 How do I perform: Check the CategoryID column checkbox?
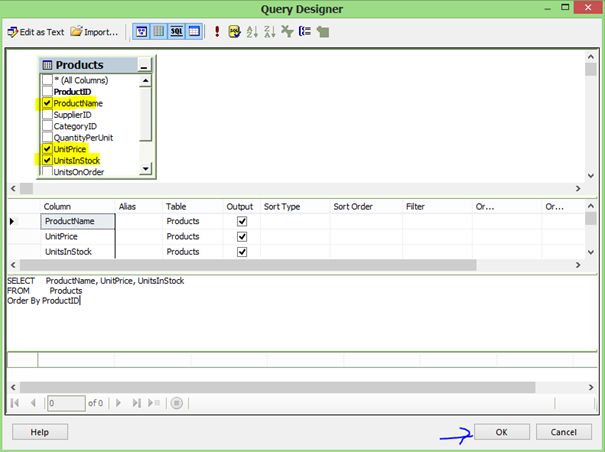click(47, 126)
